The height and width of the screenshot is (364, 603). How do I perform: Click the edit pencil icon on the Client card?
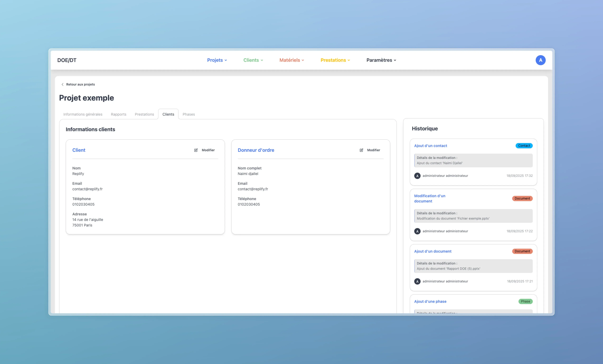click(196, 150)
